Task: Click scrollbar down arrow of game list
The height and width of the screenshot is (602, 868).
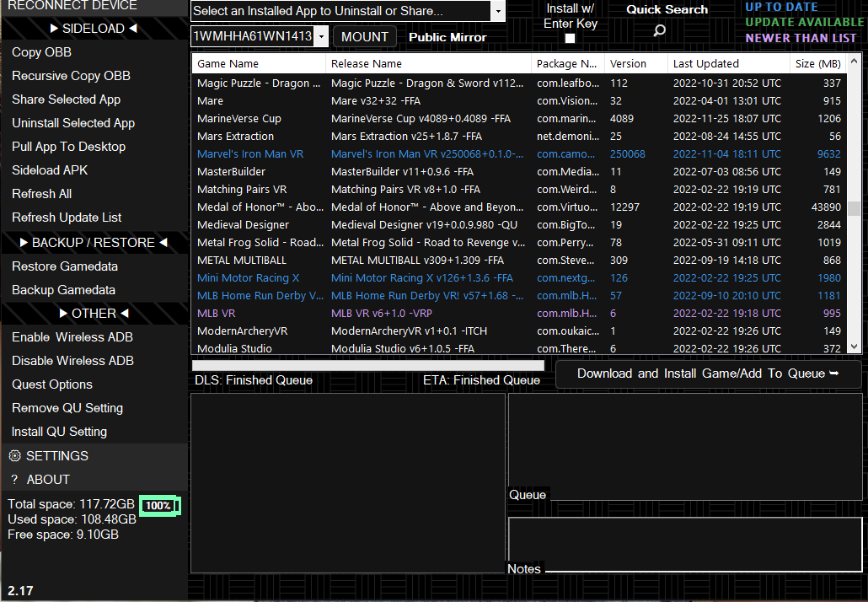Action: (x=855, y=347)
